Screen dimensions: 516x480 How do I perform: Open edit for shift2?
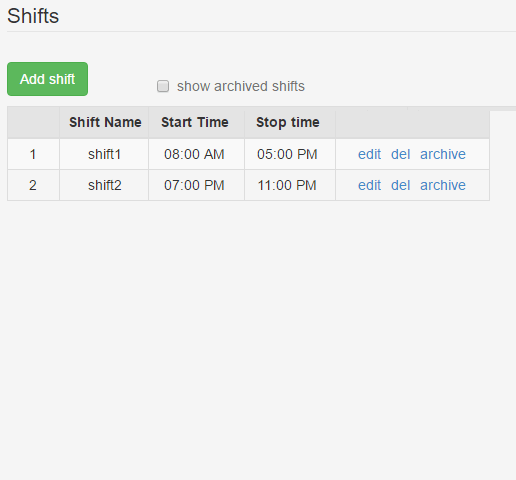[369, 185]
